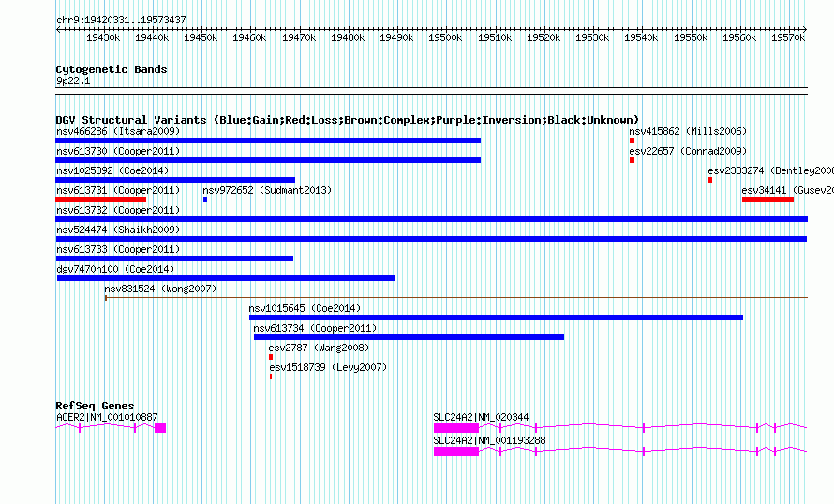Open the nsv613732 (Cooper2011) label
The width and height of the screenshot is (834, 504).
coord(118,210)
